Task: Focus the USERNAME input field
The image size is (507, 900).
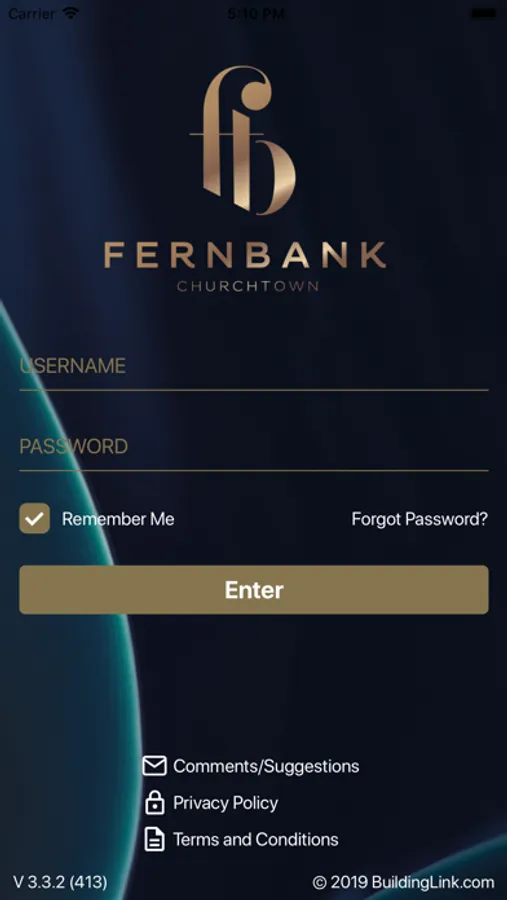Action: pyautogui.click(x=254, y=369)
